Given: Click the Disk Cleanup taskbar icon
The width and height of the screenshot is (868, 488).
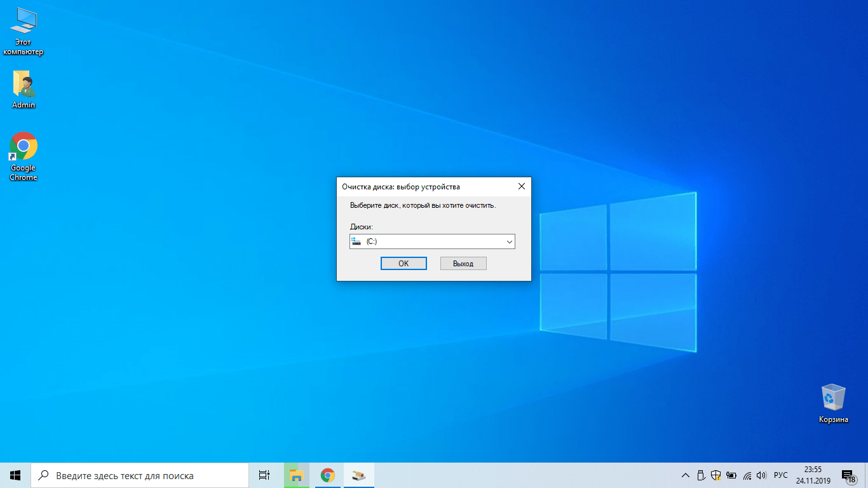Looking at the screenshot, I should 359,475.
